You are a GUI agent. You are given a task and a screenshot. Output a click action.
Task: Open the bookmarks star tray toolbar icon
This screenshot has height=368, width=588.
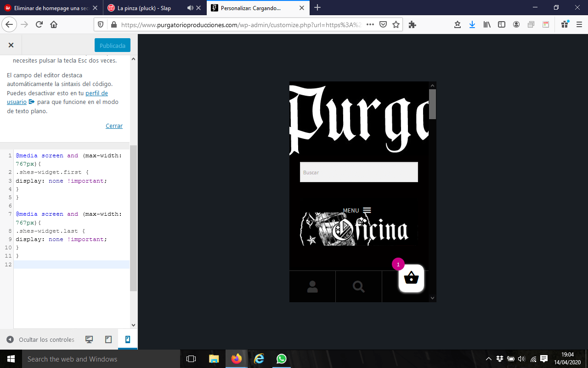tap(458, 24)
